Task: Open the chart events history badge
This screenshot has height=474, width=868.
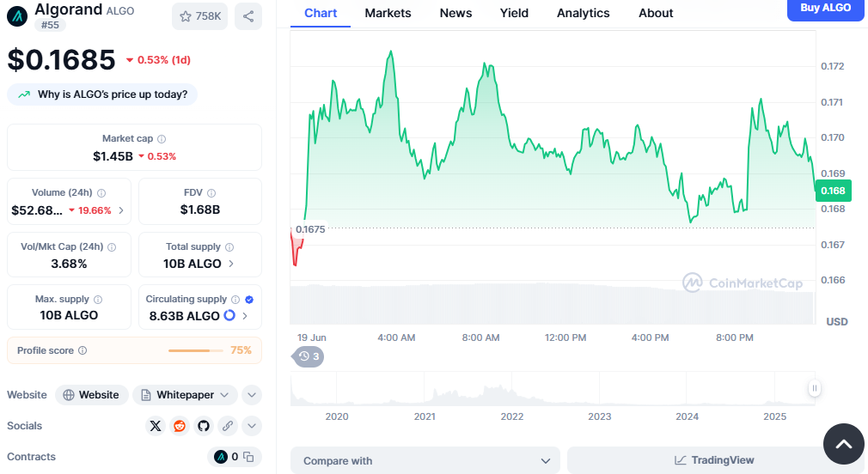Action: coord(309,356)
